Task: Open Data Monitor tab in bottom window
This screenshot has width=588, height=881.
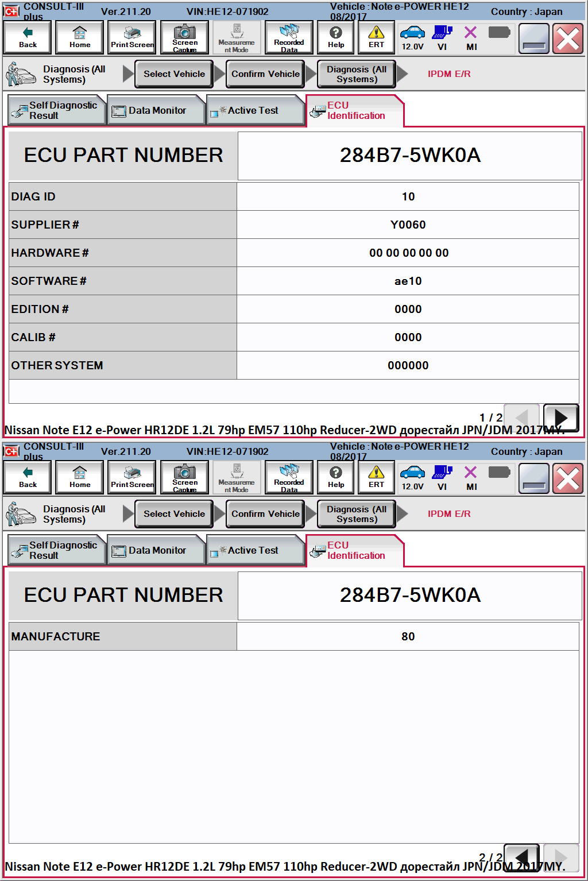Action: 156,550
